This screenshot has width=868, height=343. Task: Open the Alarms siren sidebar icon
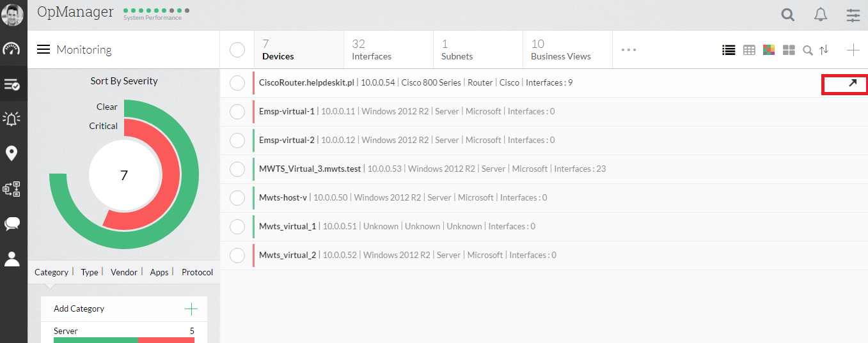point(12,119)
